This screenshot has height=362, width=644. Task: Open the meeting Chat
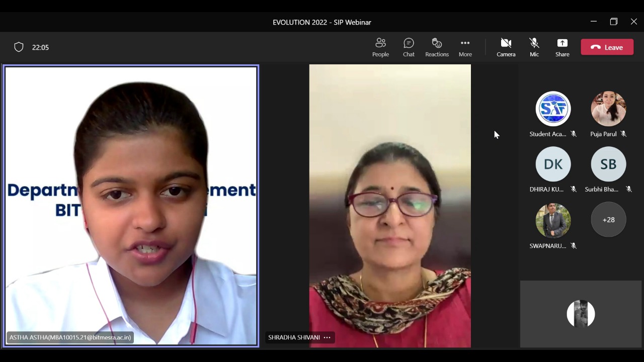[x=409, y=47]
